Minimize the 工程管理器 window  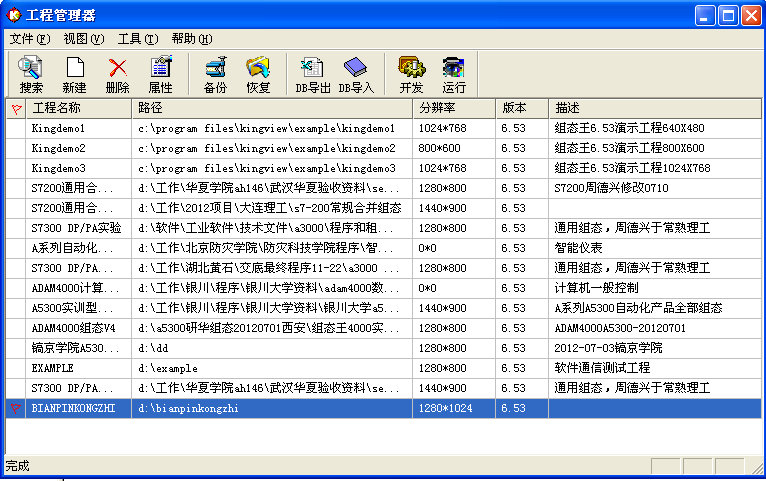click(704, 16)
